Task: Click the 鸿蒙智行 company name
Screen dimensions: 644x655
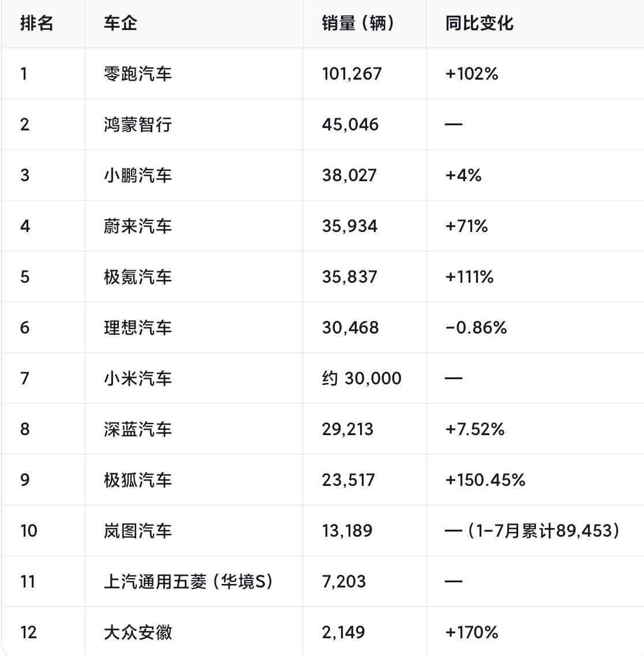Action: point(138,125)
